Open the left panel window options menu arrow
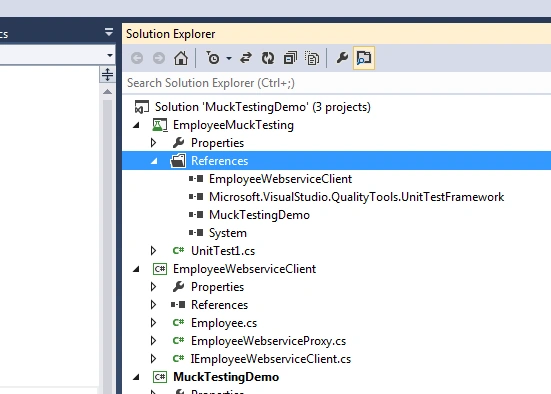 pos(109,32)
